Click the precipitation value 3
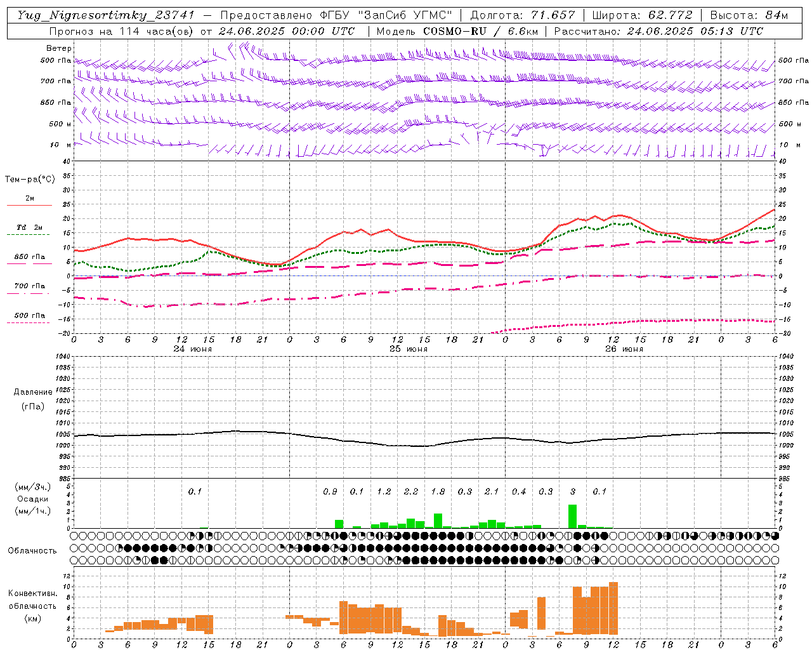Viewport: 812px width, 650px height. [x=573, y=491]
